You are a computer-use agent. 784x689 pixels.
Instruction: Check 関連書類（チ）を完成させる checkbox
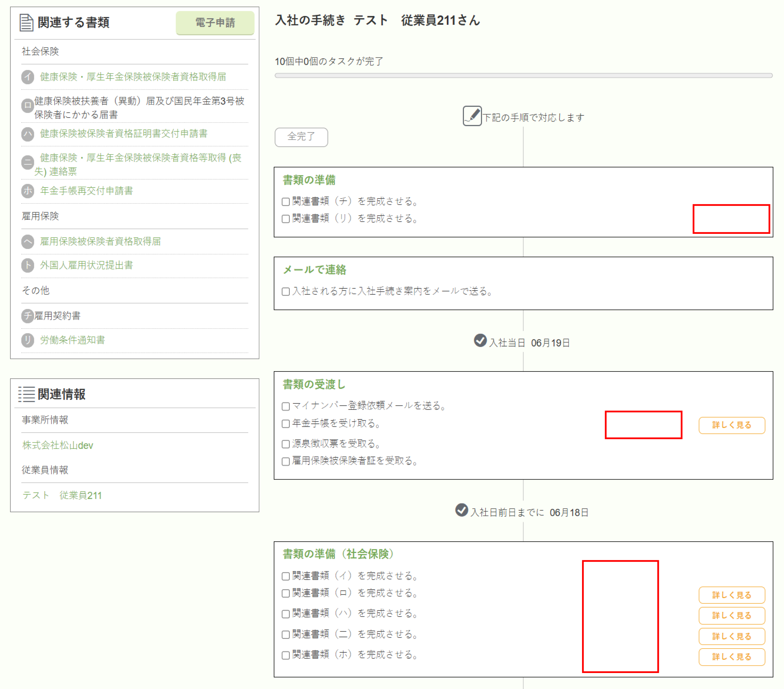click(x=286, y=202)
